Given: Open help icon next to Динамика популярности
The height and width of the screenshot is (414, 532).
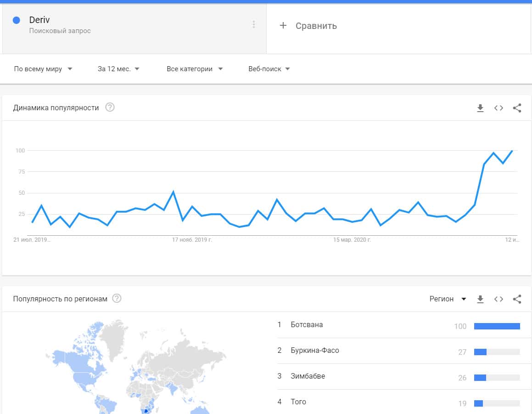Looking at the screenshot, I should click(110, 108).
